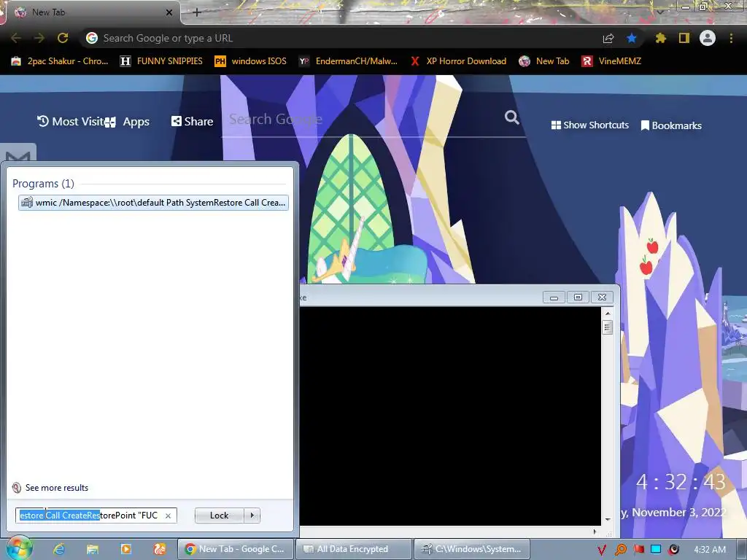
Task: Click the console horizontal scroll right arrow
Action: point(595,532)
